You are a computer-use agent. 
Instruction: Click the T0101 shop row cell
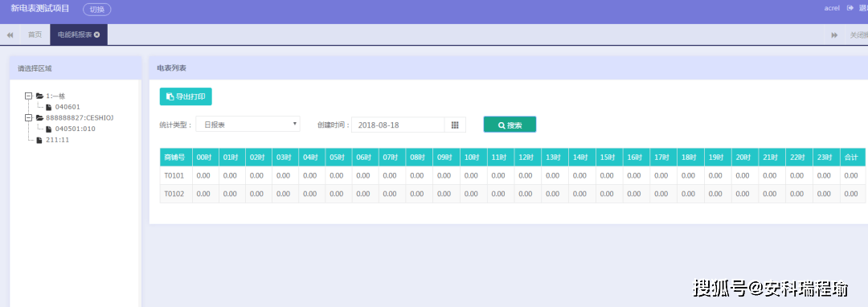(176, 175)
